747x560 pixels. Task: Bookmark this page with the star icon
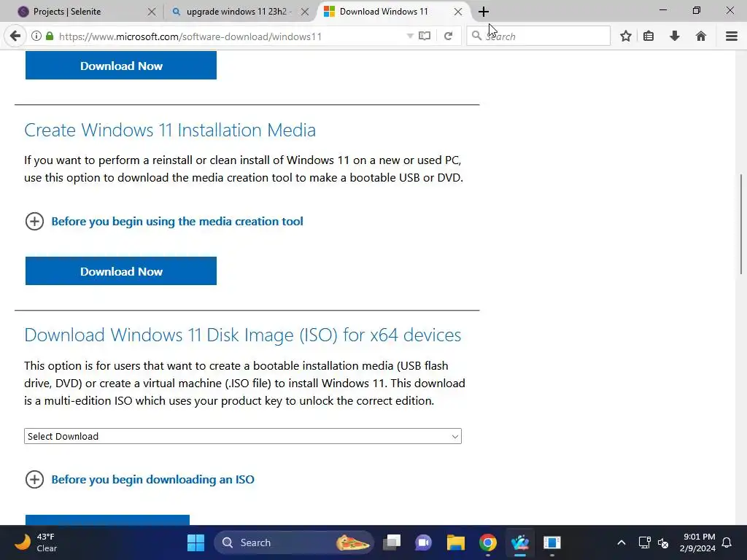[x=626, y=36]
